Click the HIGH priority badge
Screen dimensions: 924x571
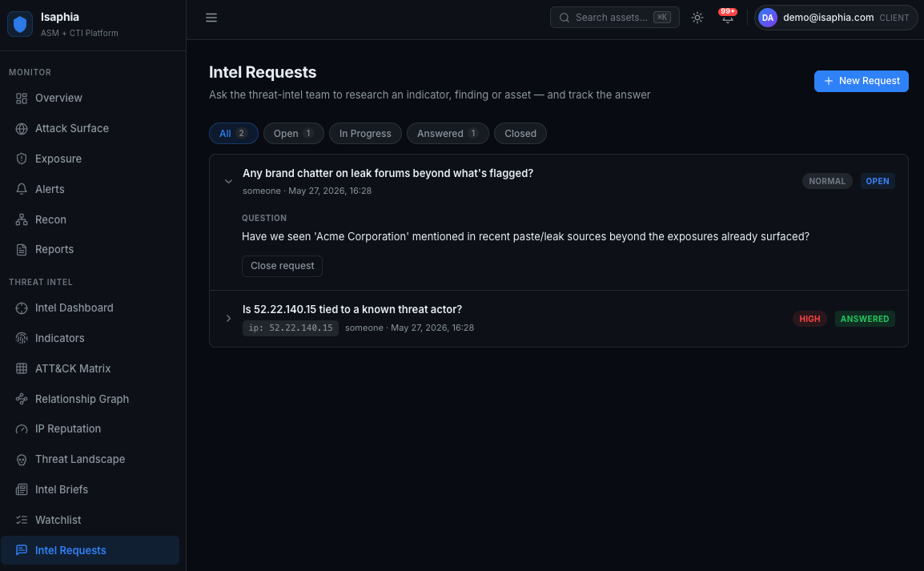click(x=809, y=319)
